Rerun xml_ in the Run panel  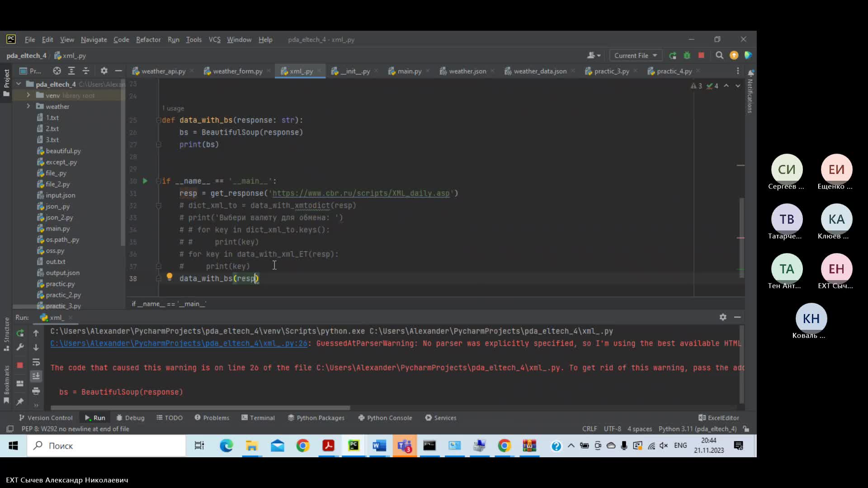click(x=20, y=333)
